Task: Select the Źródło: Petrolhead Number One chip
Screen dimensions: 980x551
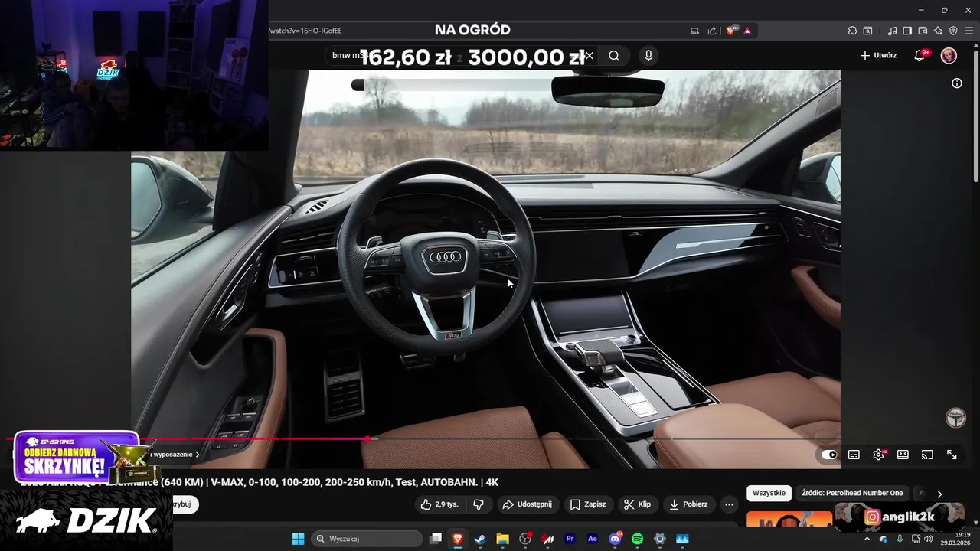Action: click(x=852, y=493)
